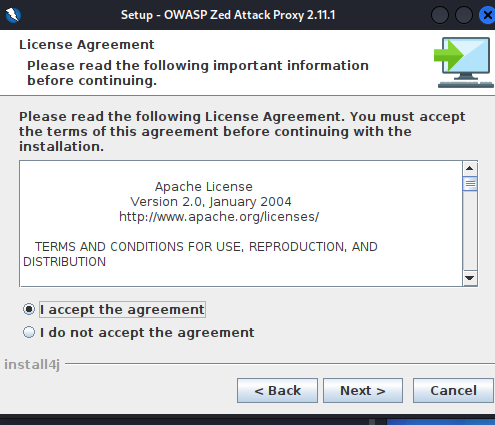Select the do not accept radio button
This screenshot has height=425, width=495.
pyautogui.click(x=29, y=332)
